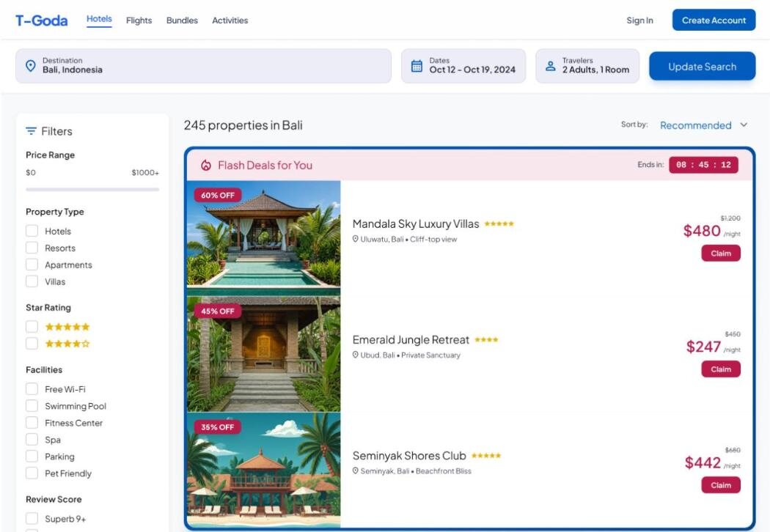Open the Emerald Jungle Retreat photo thumbnail
The width and height of the screenshot is (770, 532).
[264, 355]
